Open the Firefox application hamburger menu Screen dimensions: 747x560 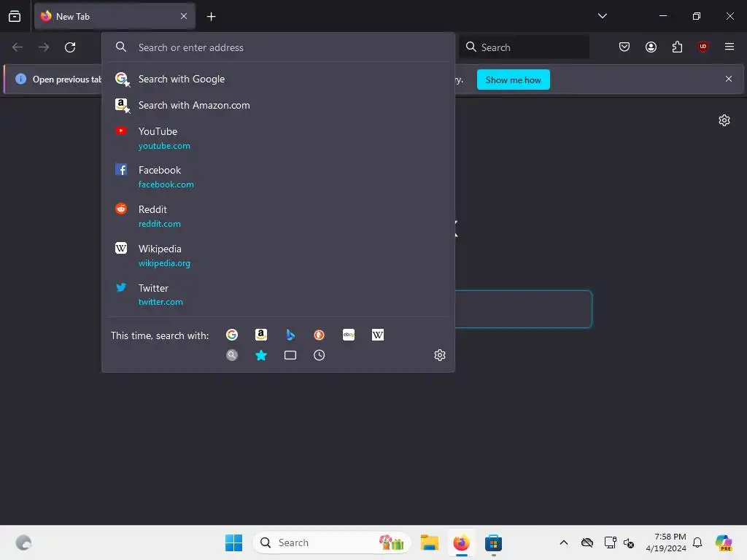click(x=729, y=47)
